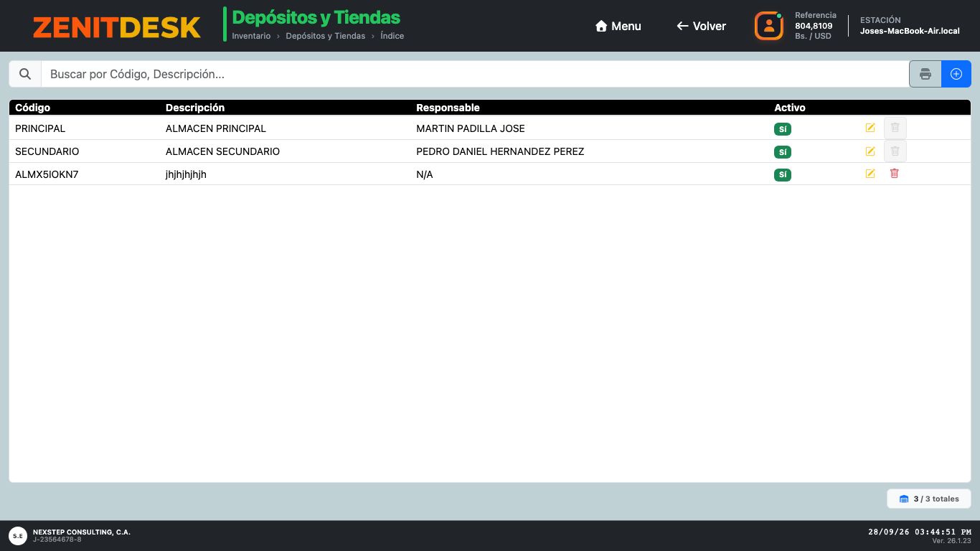The height and width of the screenshot is (551, 980).
Task: Select SECUNDARIO code cell
Action: point(47,151)
